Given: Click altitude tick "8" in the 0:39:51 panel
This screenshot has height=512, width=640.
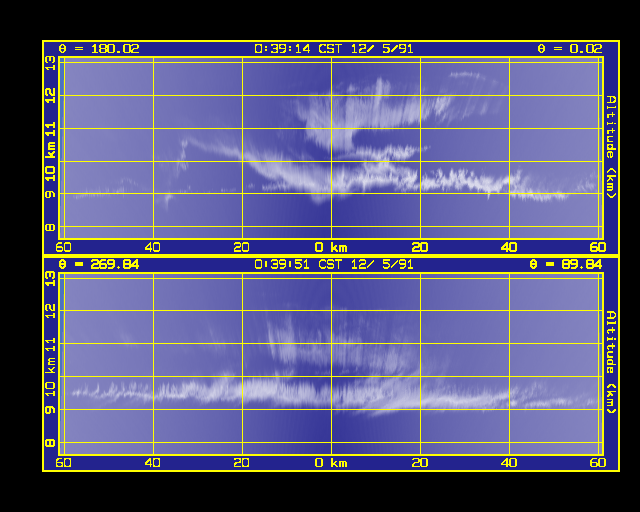Looking at the screenshot, I should (50, 443).
